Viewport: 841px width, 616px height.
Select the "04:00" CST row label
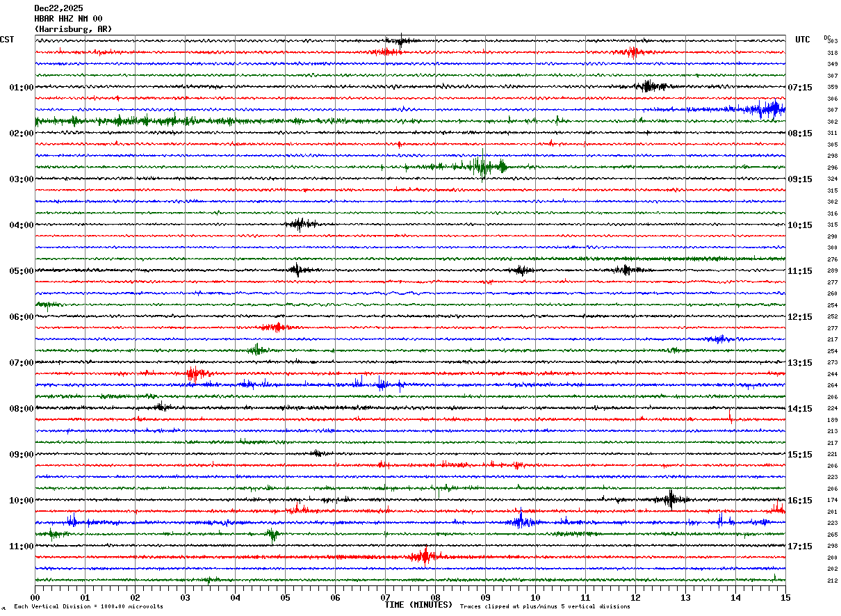tap(22, 225)
